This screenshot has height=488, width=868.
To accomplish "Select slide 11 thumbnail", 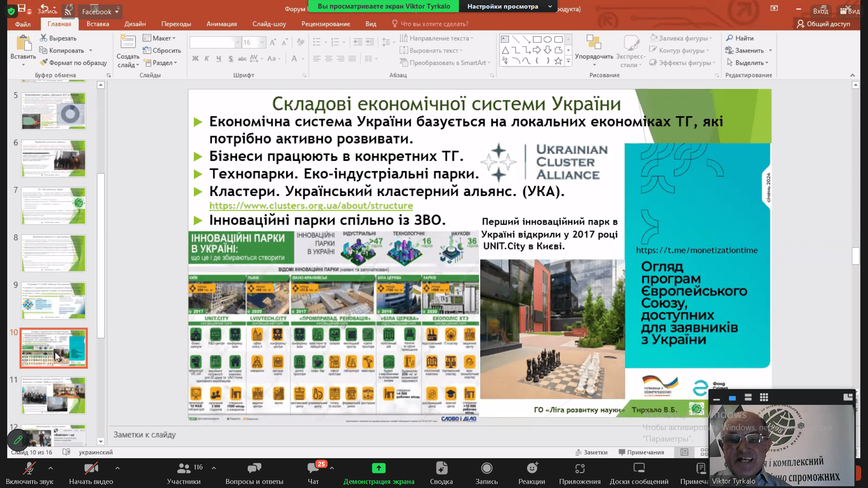I will pyautogui.click(x=53, y=395).
